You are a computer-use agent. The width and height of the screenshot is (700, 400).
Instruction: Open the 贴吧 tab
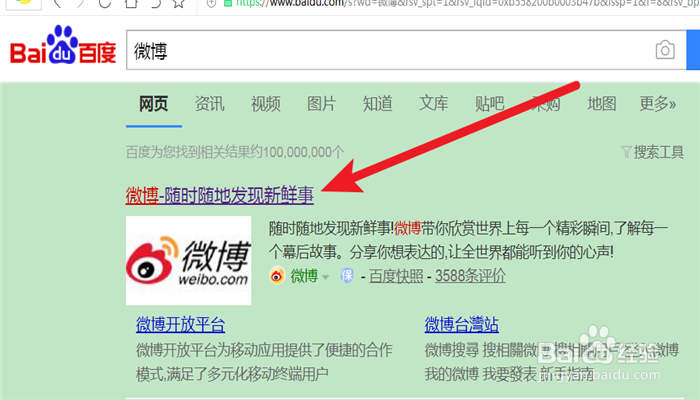click(x=490, y=104)
